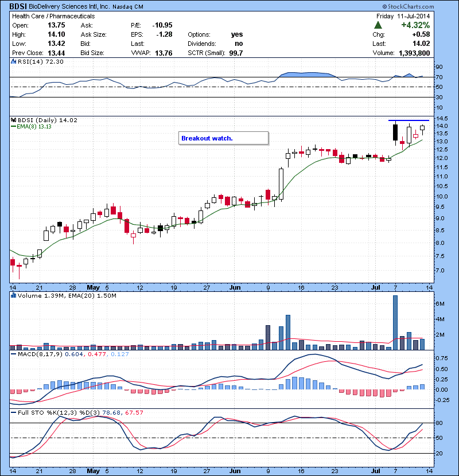Click the tallest volume bar on July 7
The width and height of the screenshot is (459, 476).
pos(395,322)
